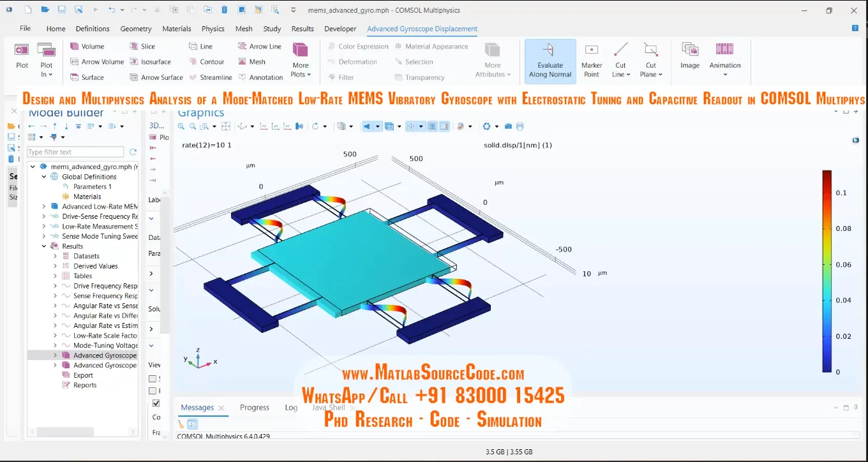Open the Log tab
Viewport: 868px width, 462px height.
(291, 407)
